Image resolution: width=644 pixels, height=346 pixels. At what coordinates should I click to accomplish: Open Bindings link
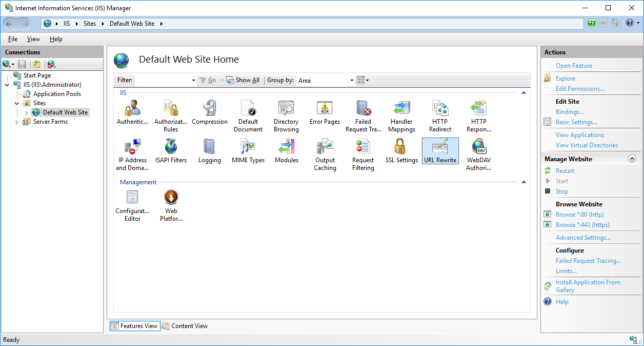570,112
